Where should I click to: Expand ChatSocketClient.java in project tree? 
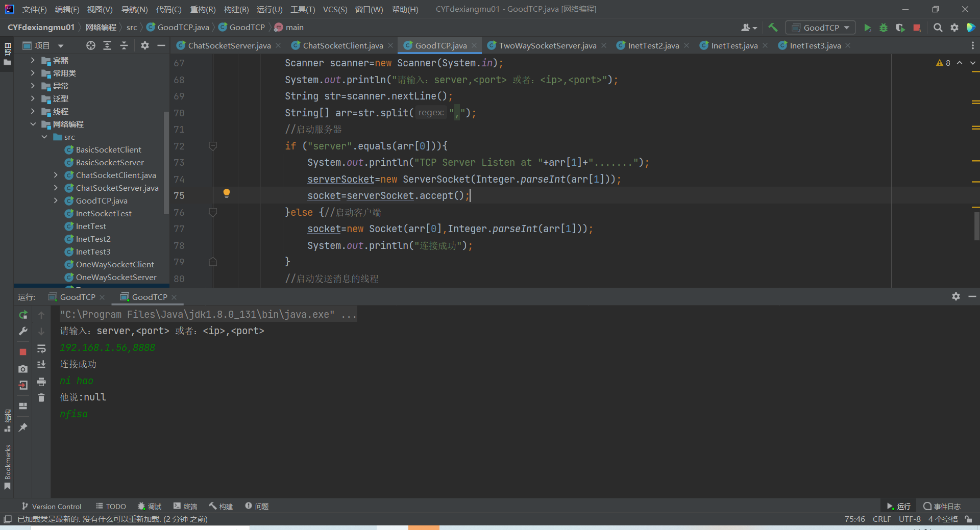click(56, 175)
